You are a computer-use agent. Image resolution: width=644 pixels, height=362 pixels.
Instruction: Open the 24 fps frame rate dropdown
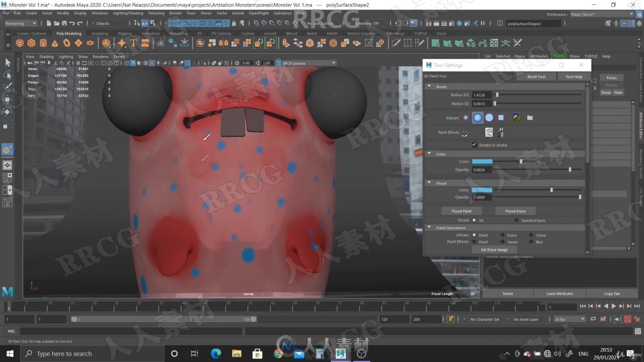(x=570, y=319)
